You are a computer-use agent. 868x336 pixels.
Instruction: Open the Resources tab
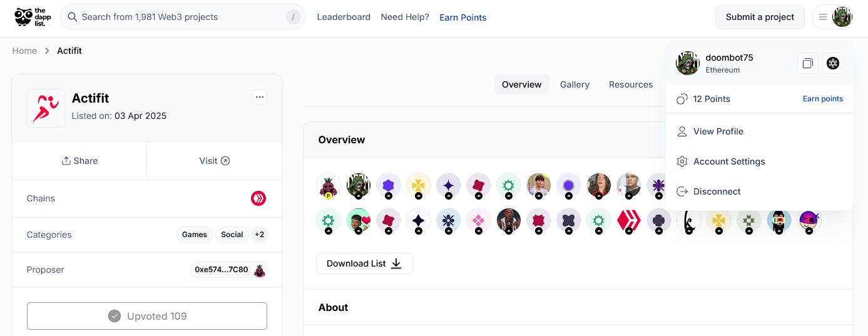[631, 84]
